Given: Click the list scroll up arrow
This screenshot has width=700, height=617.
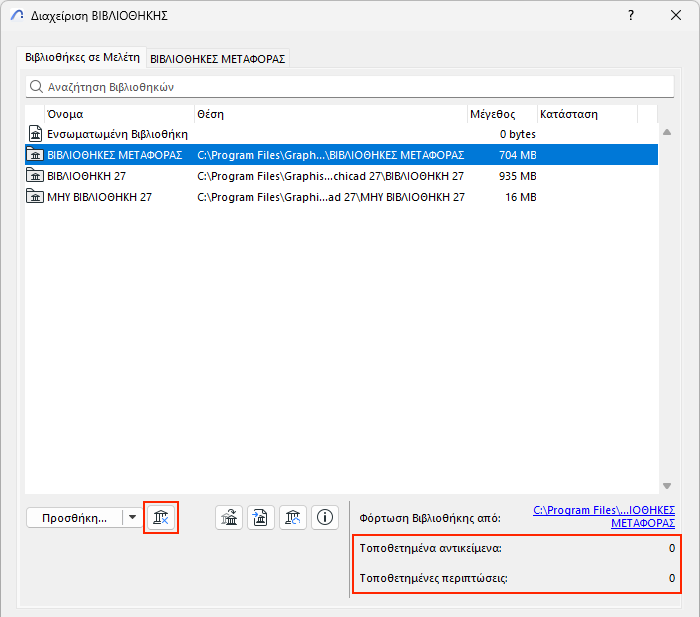Looking at the screenshot, I should pyautogui.click(x=667, y=132).
